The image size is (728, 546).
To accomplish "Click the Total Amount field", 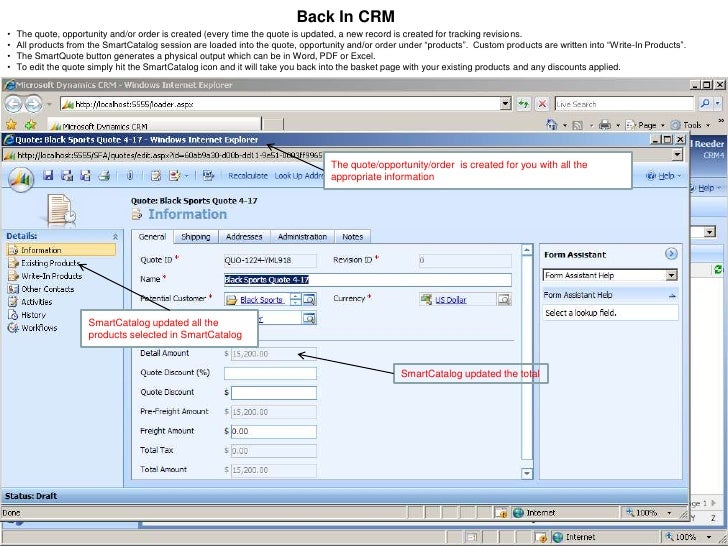I will [x=274, y=470].
